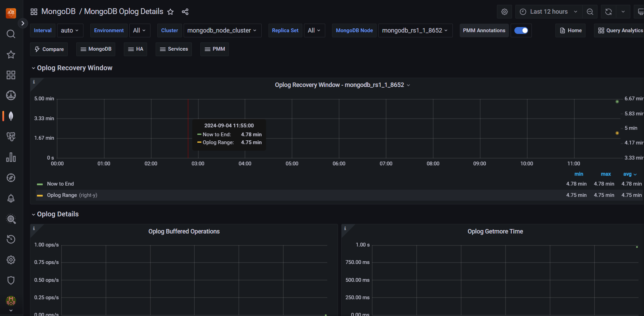The image size is (644, 316).
Task: Share the dashboard via share icon
Action: [x=185, y=12]
